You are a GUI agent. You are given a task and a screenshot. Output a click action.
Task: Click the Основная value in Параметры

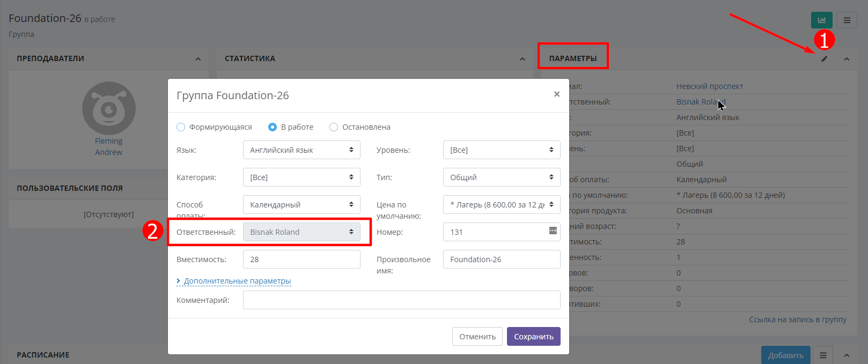pyautogui.click(x=694, y=211)
